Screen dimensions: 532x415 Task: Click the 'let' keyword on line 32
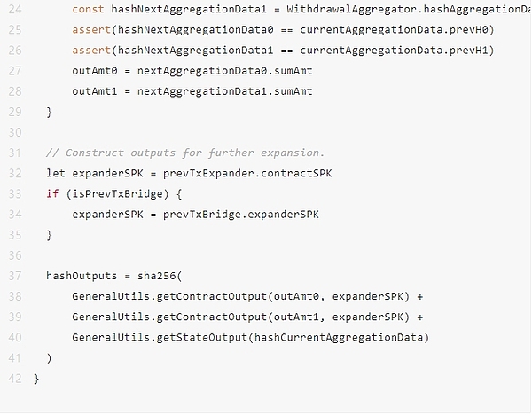[x=56, y=173]
